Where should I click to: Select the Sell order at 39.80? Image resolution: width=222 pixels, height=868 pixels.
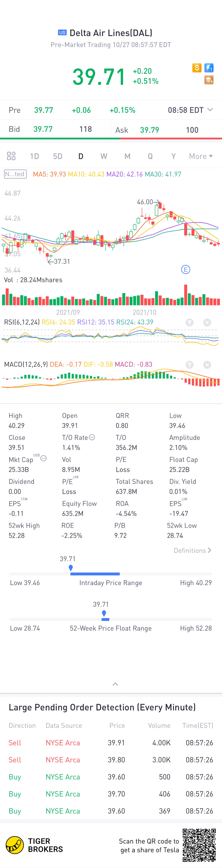[111, 760]
